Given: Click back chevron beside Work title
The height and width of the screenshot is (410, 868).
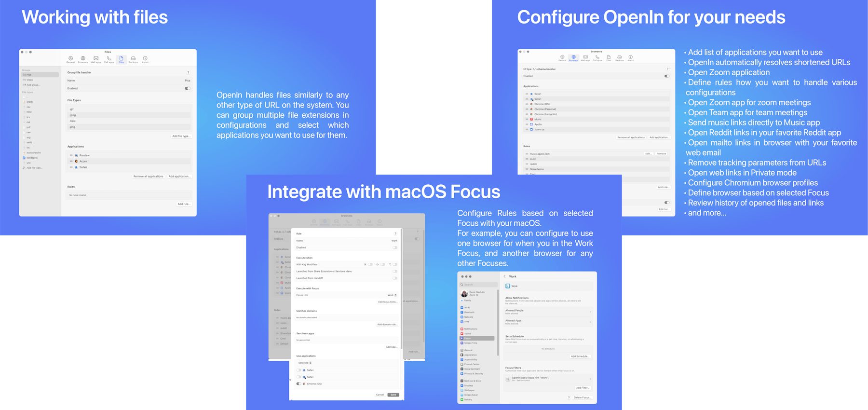Looking at the screenshot, I should pyautogui.click(x=505, y=276).
